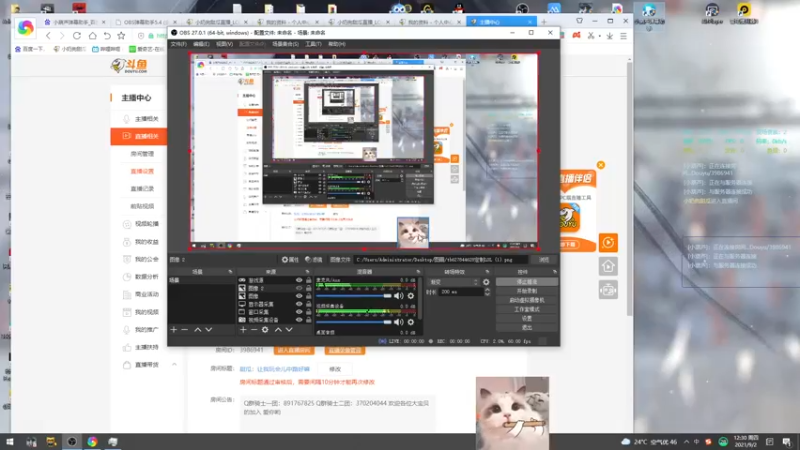Select 直播相关 in the sidebar

(138, 136)
